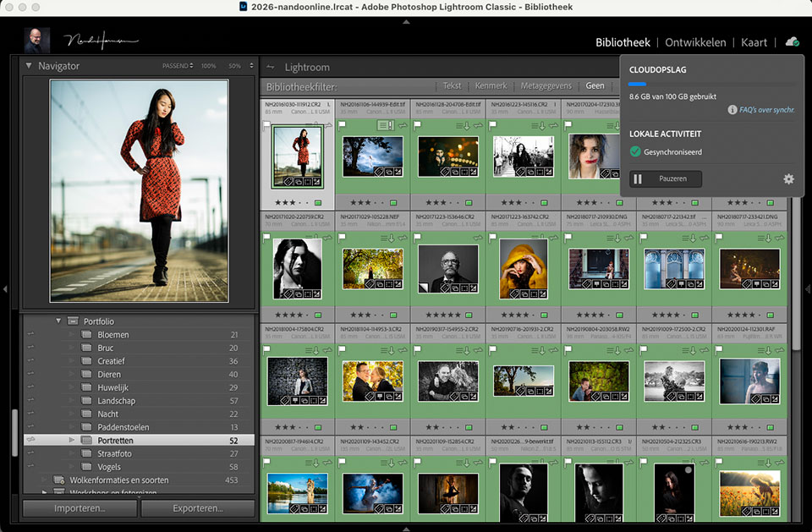Open sync settings via the gear icon
812x532 pixels.
788,178
